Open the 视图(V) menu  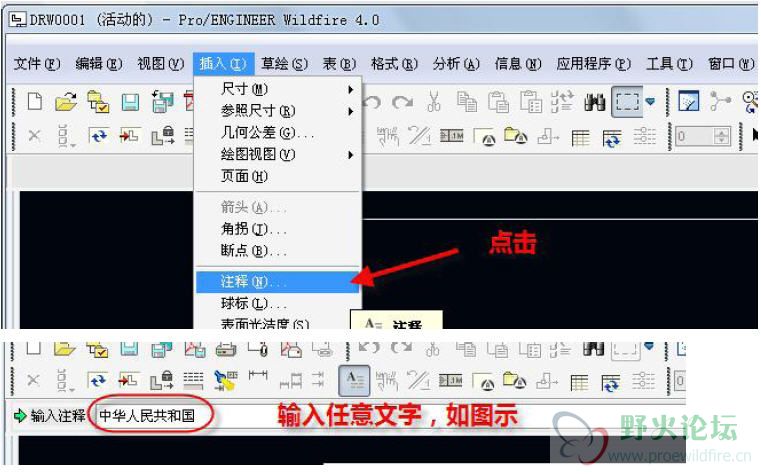coord(161,64)
